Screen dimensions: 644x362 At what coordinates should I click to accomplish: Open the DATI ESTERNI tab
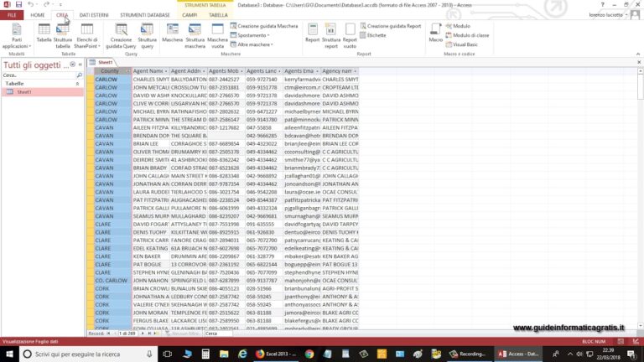pyautogui.click(x=94, y=15)
